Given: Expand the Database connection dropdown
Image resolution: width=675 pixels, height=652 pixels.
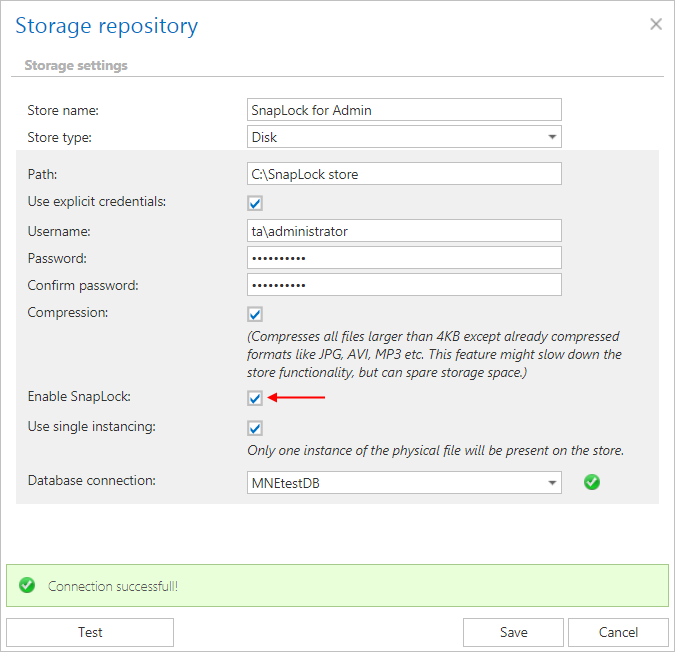Looking at the screenshot, I should pyautogui.click(x=404, y=483).
